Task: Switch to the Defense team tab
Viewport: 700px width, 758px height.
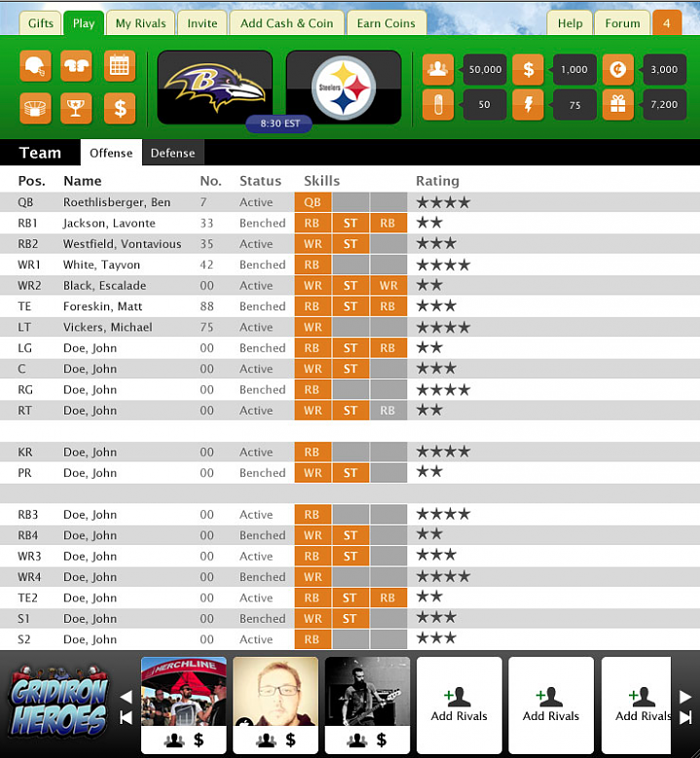Action: click(x=172, y=153)
